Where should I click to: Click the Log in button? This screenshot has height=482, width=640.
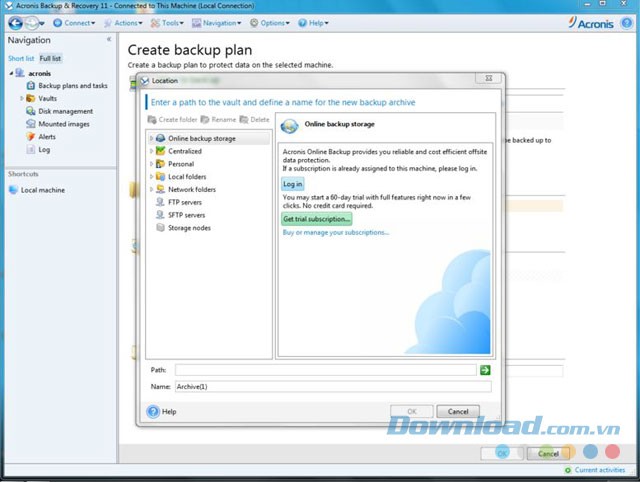(x=293, y=184)
